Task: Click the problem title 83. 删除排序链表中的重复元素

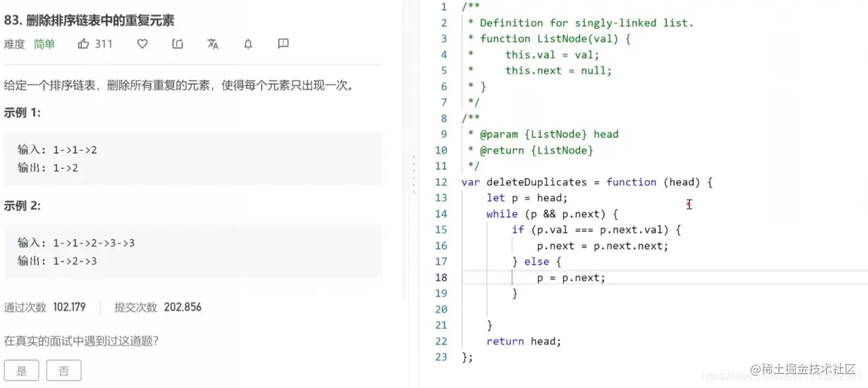Action: pyautogui.click(x=89, y=20)
